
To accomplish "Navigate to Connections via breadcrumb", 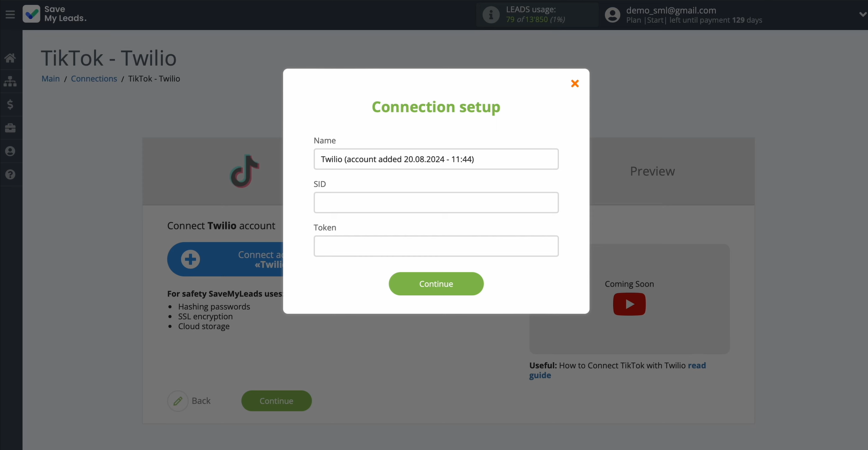I will click(94, 79).
